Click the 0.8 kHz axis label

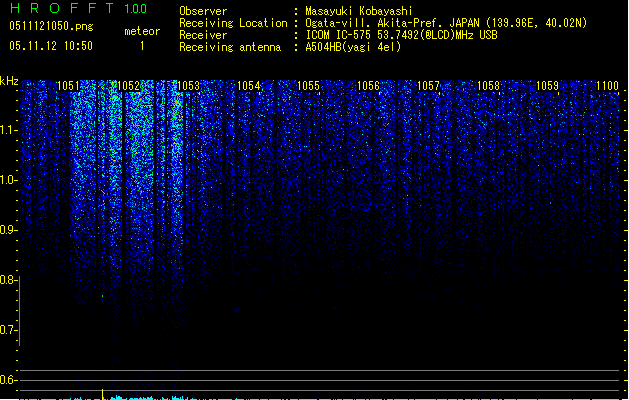(x=8, y=280)
